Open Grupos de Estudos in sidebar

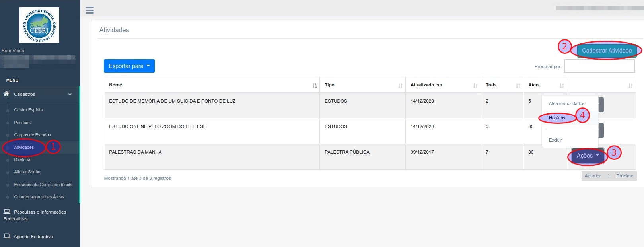pos(32,135)
